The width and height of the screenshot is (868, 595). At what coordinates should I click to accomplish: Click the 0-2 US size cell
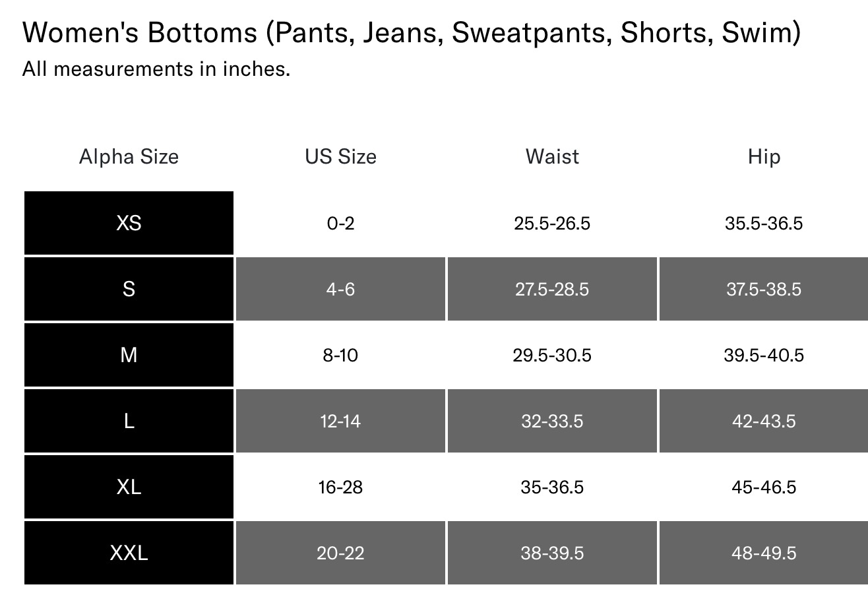click(x=340, y=223)
